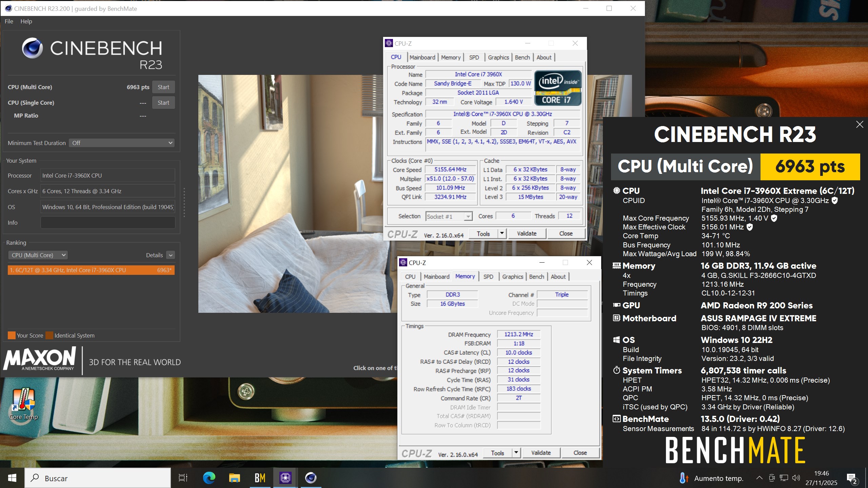The height and width of the screenshot is (488, 868).
Task: Open the notification center icon
Action: pyautogui.click(x=852, y=479)
